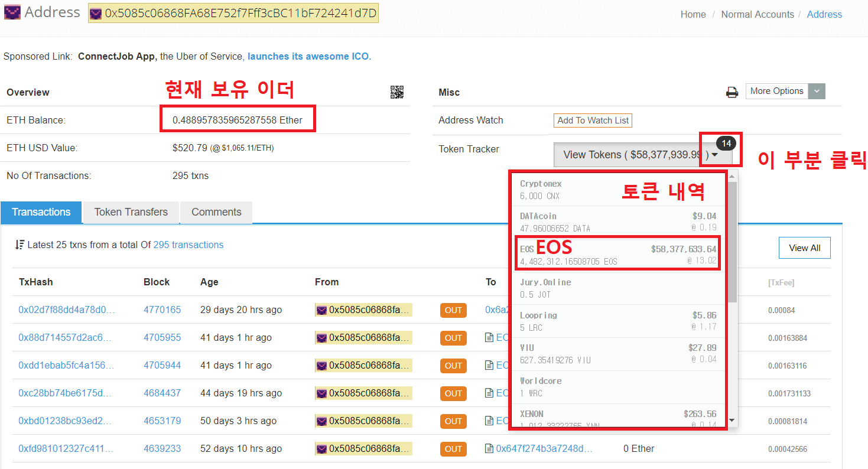The height and width of the screenshot is (469, 868).
Task: Click the printer icon in the Misc section
Action: click(x=732, y=92)
